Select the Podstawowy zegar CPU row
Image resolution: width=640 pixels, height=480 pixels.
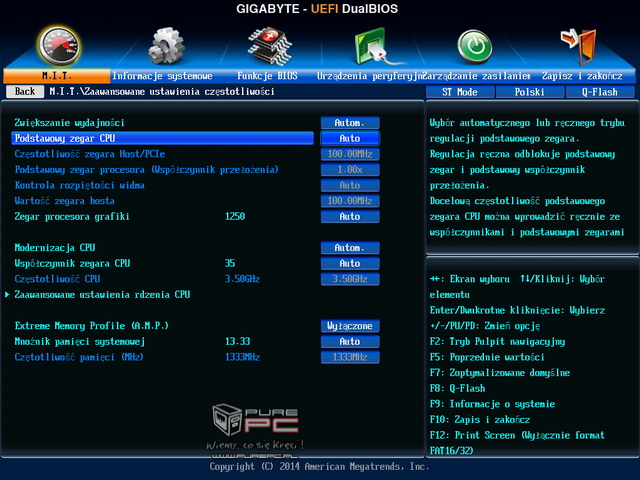pyautogui.click(x=162, y=138)
